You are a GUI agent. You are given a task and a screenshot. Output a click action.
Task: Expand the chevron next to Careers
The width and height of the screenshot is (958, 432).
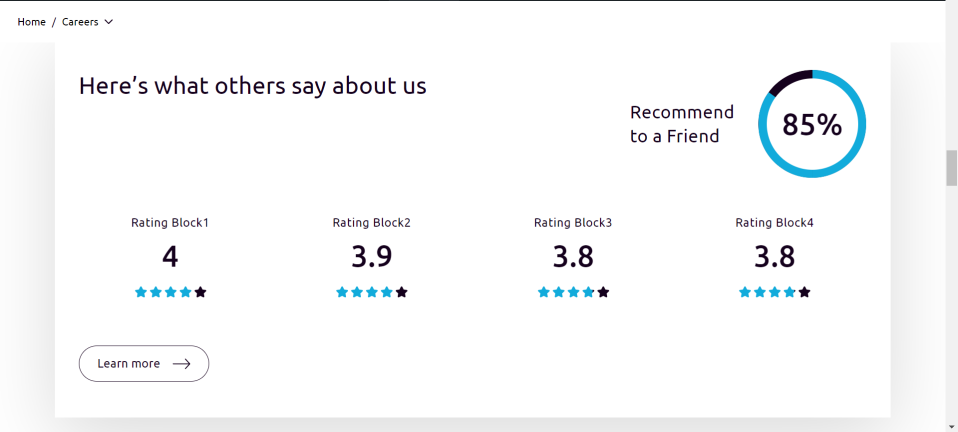click(109, 22)
